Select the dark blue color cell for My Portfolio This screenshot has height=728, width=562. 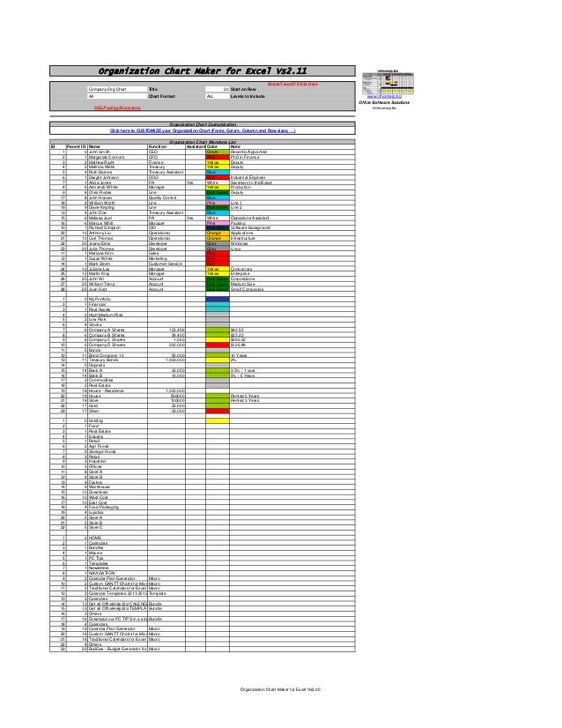(x=218, y=300)
